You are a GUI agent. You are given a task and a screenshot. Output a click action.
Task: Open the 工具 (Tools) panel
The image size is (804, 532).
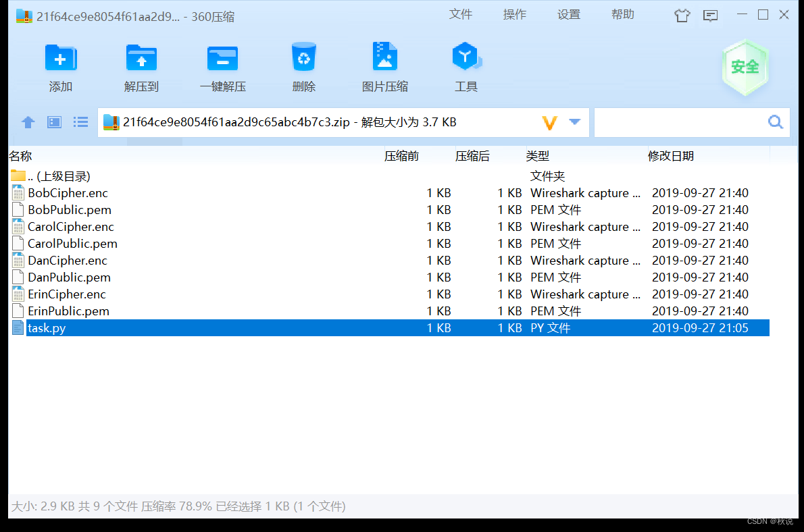466,65
